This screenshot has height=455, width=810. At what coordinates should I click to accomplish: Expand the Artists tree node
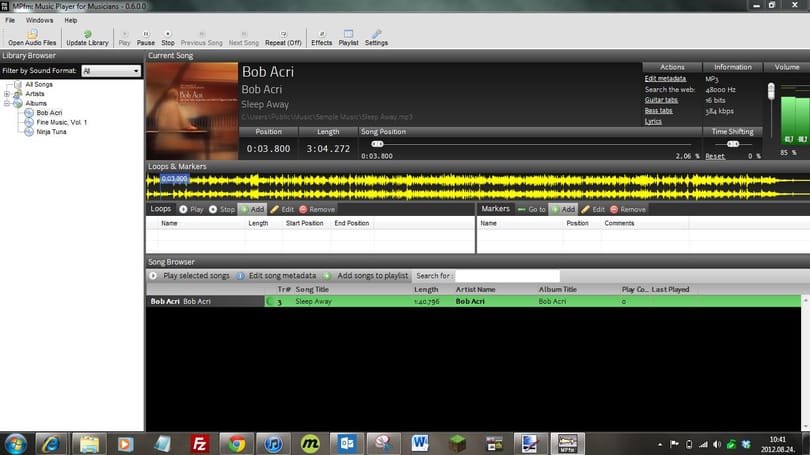[x=7, y=94]
